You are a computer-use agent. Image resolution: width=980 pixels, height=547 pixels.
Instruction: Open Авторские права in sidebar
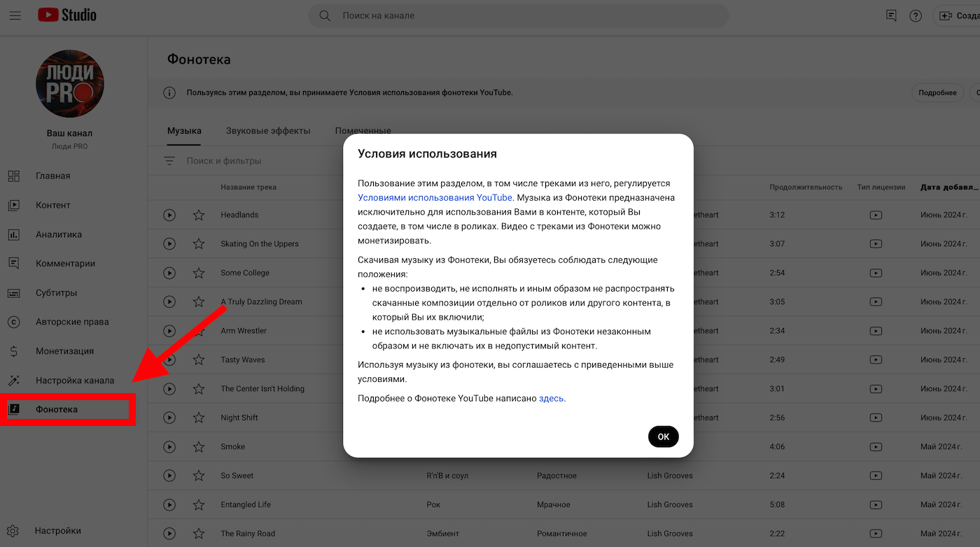click(x=73, y=322)
